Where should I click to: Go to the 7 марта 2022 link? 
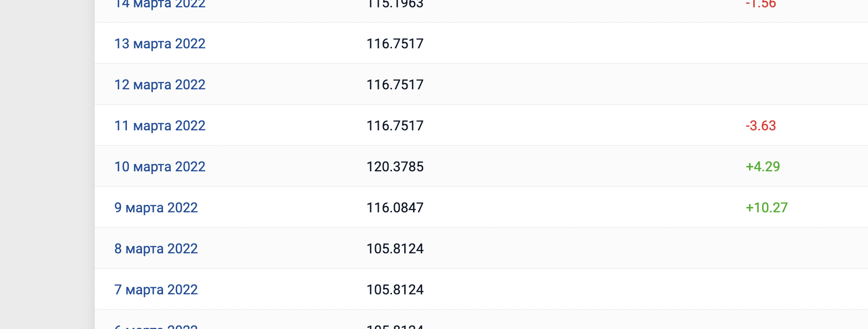coord(156,290)
